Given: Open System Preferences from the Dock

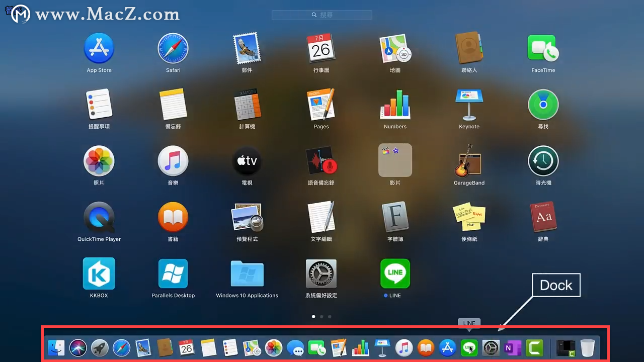Looking at the screenshot, I should pos(491,348).
